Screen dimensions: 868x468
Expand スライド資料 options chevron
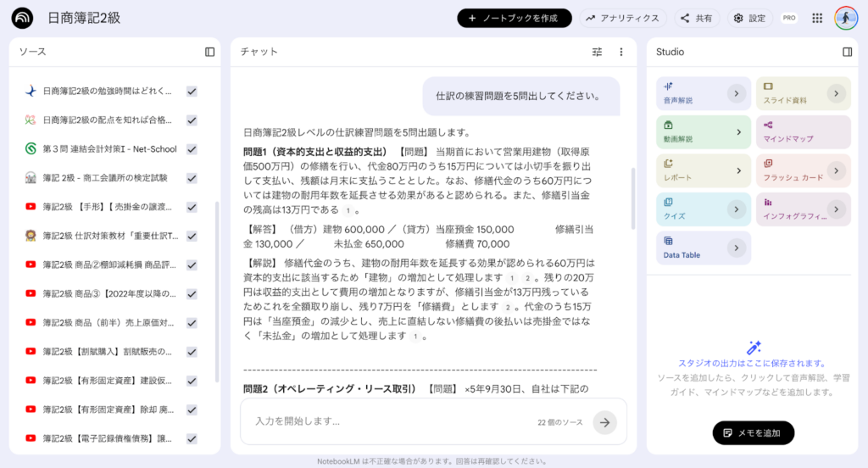coord(836,93)
